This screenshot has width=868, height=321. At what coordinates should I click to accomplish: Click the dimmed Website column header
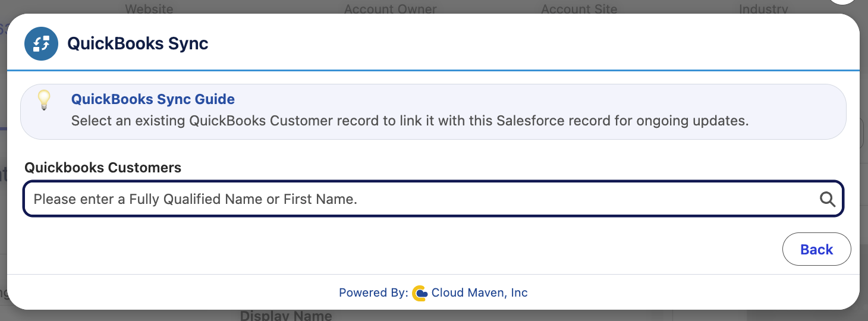(x=149, y=8)
